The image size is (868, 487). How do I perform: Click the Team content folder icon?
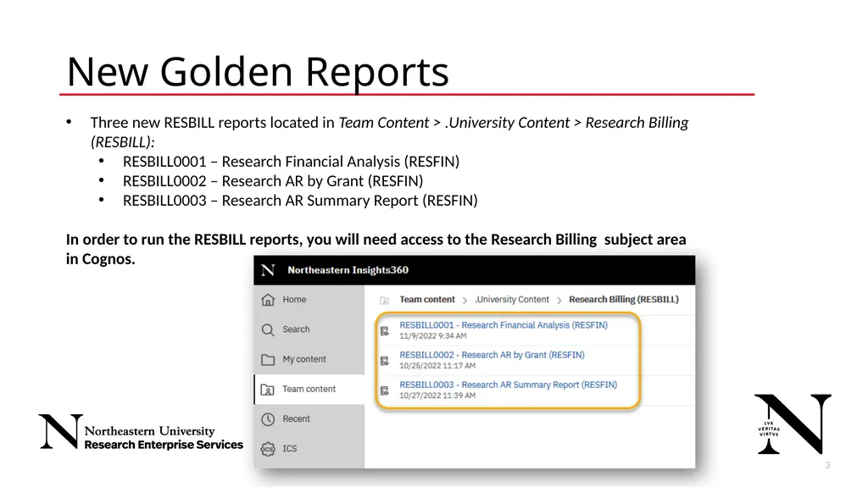pyautogui.click(x=267, y=390)
